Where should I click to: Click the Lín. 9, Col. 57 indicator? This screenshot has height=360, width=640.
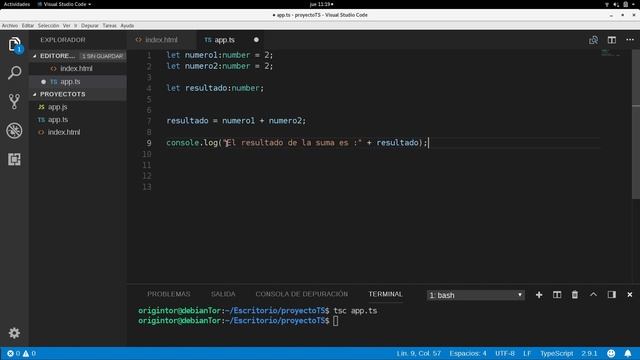[x=418, y=353]
